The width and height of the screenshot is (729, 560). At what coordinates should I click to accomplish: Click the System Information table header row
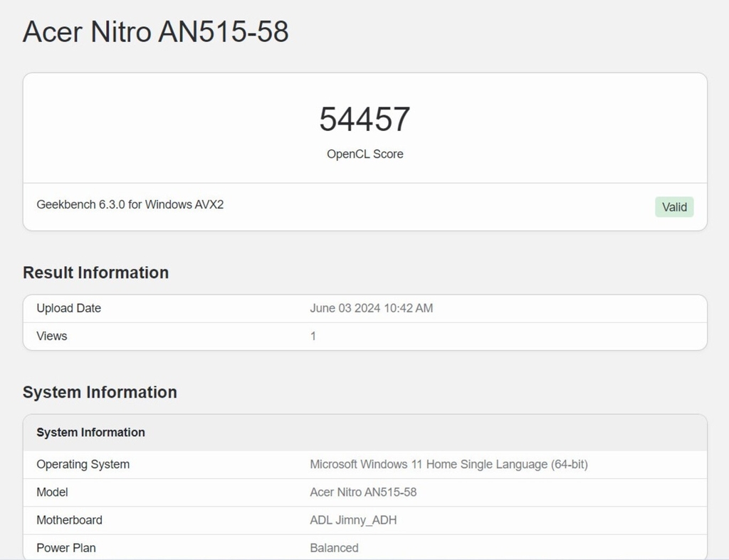pyautogui.click(x=365, y=433)
